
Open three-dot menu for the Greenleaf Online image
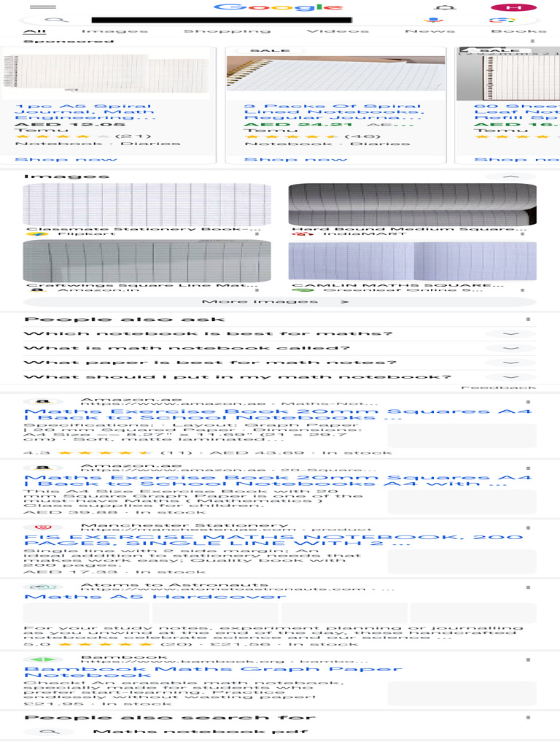523,290
